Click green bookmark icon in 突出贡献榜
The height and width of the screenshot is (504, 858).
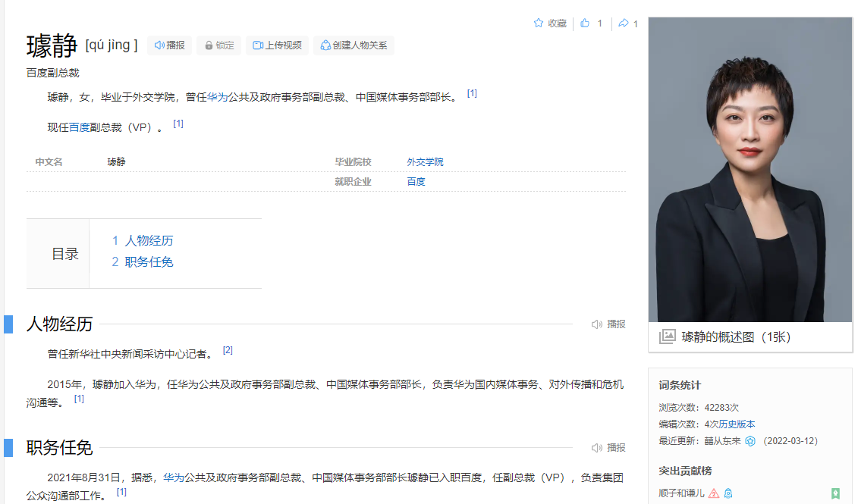835,493
